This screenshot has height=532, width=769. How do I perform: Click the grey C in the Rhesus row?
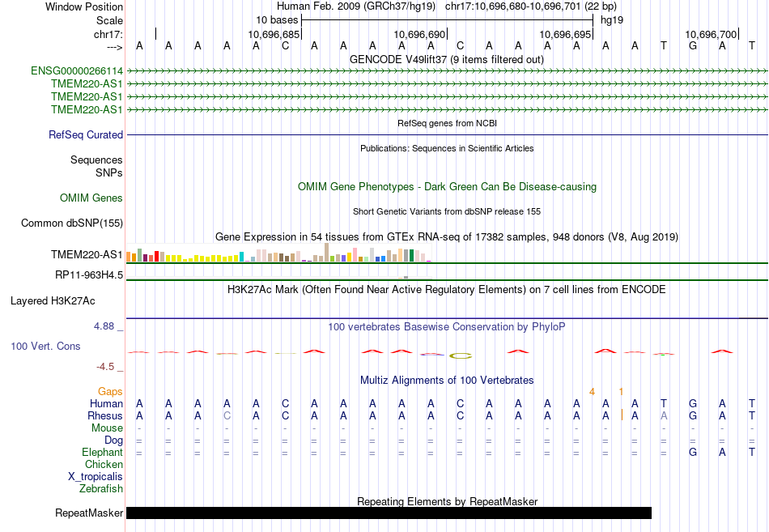pyautogui.click(x=227, y=415)
